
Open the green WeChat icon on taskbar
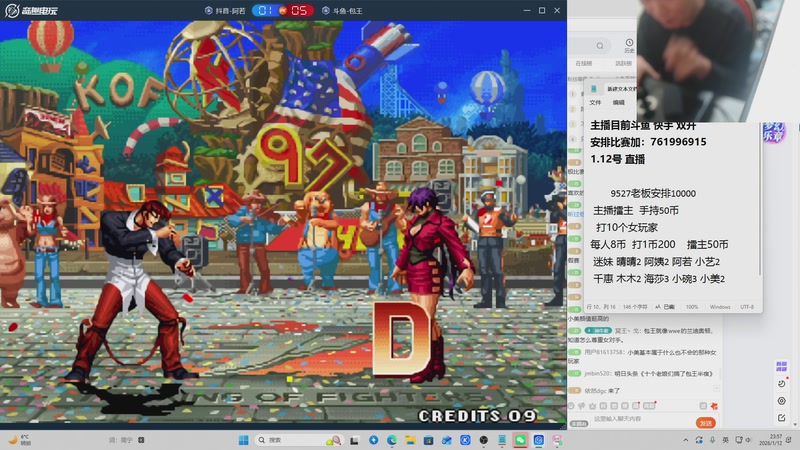coord(520,440)
